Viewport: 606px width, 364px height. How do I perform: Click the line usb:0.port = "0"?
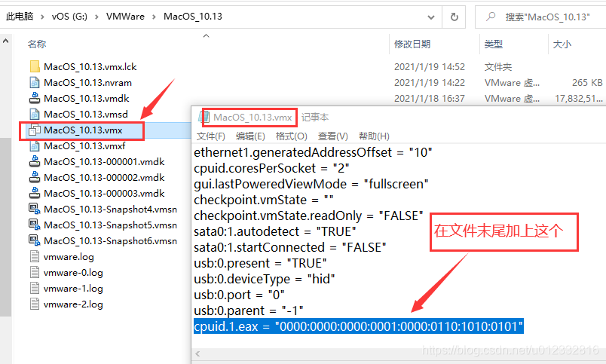coord(239,295)
